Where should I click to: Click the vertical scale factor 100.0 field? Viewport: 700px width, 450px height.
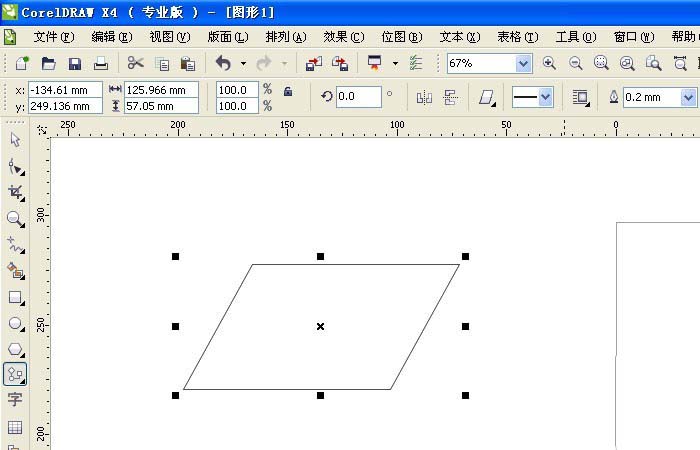coord(237,106)
